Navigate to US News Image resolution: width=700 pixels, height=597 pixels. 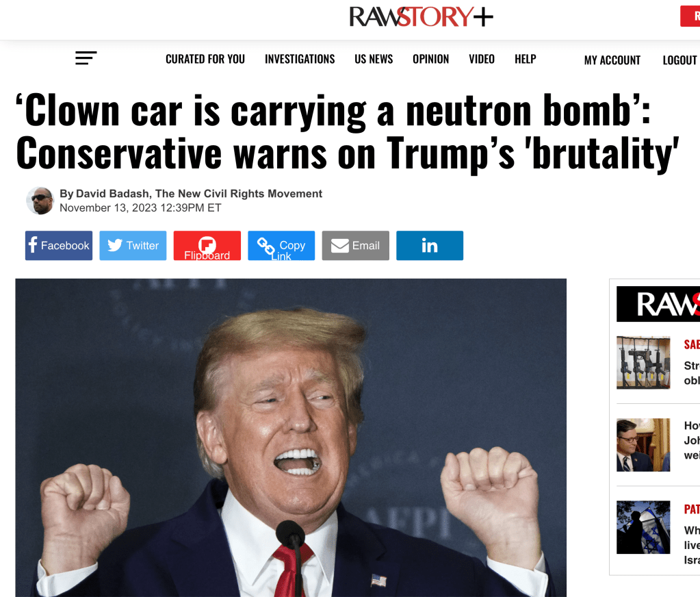click(x=374, y=59)
